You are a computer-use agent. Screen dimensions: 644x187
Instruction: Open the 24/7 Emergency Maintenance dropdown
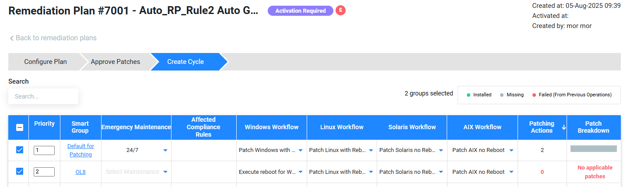tap(165, 150)
